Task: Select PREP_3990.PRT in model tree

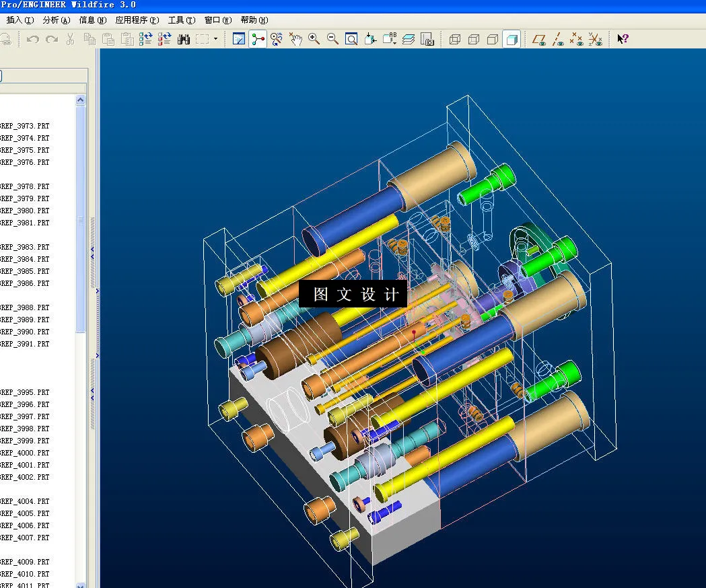Action: tap(25, 332)
